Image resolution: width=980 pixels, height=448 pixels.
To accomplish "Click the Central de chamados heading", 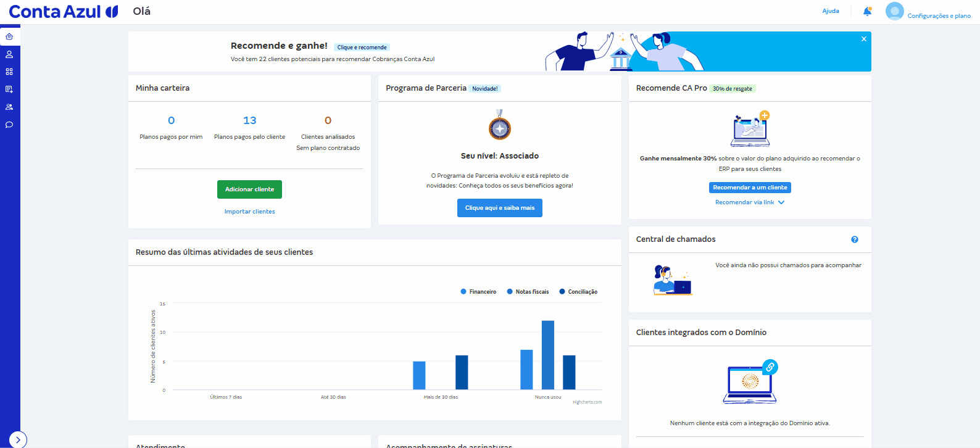I will coord(676,239).
